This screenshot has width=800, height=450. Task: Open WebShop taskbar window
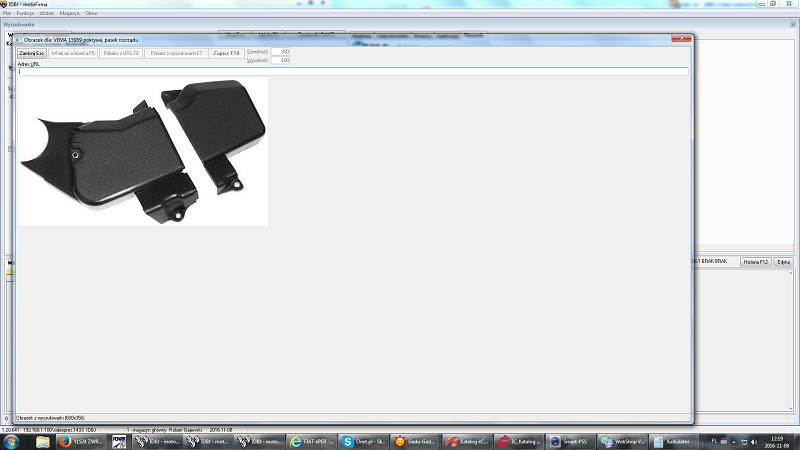coord(623,442)
